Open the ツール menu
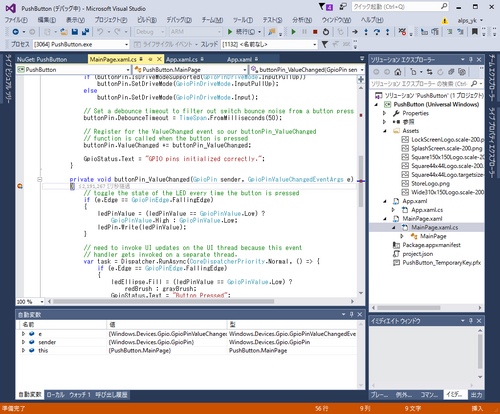Viewport: 500px width, 414px height. 243,20
